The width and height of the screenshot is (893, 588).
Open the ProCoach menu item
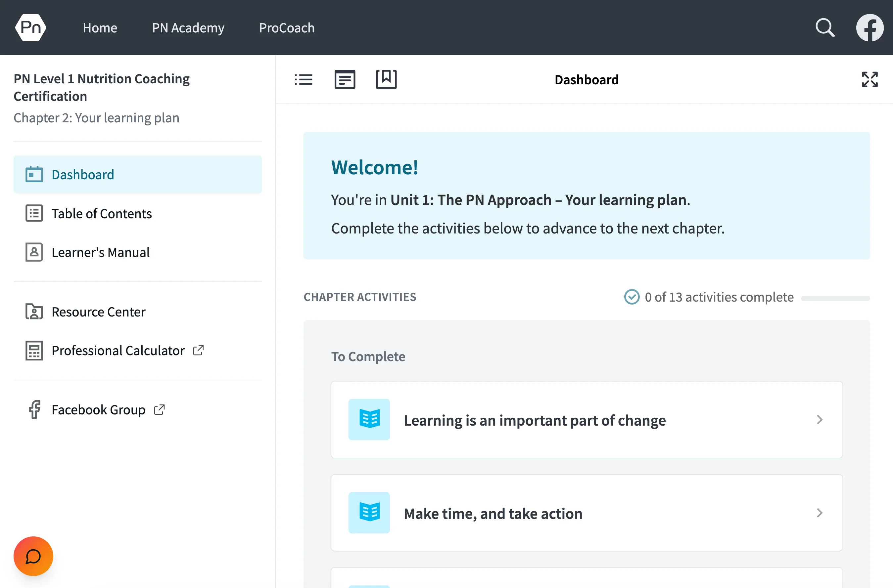click(287, 28)
